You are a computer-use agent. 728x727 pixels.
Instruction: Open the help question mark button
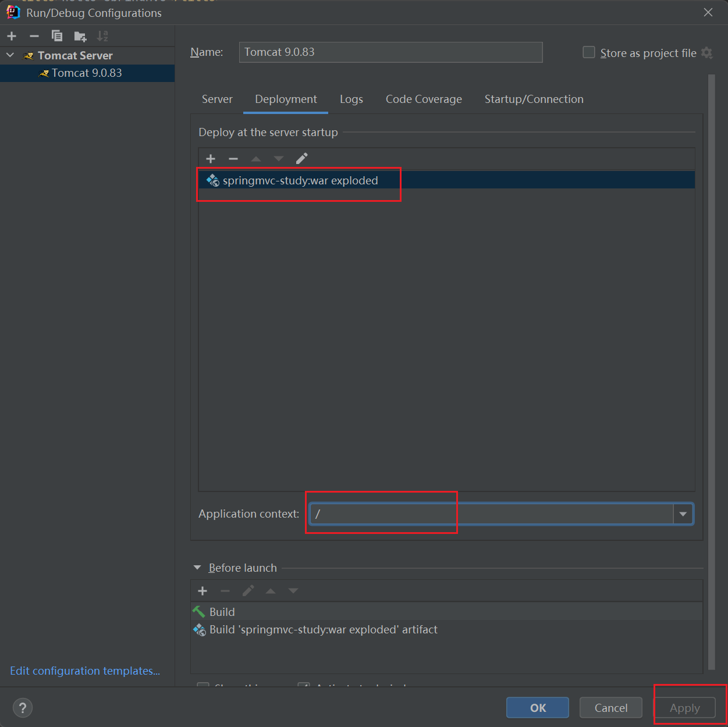pyautogui.click(x=23, y=708)
